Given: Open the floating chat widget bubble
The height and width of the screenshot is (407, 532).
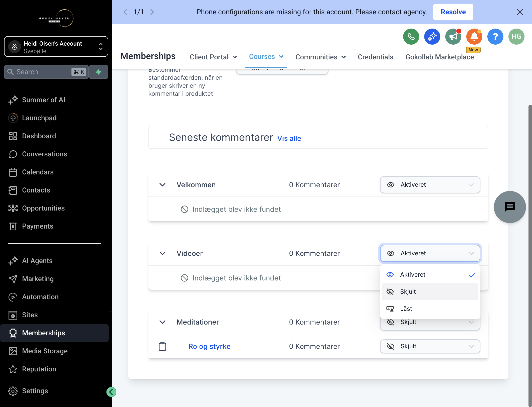Looking at the screenshot, I should [x=510, y=207].
